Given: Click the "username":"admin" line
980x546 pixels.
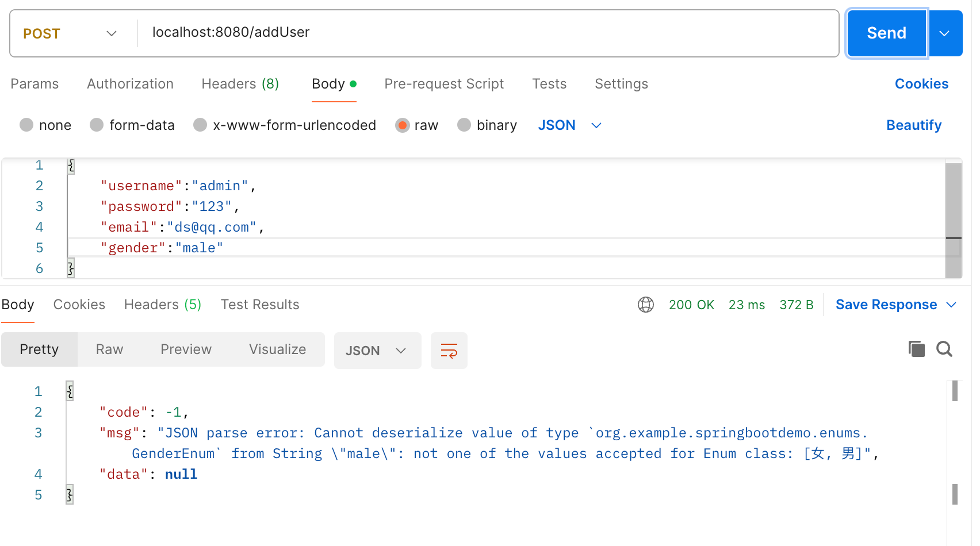Looking at the screenshot, I should pos(178,186).
